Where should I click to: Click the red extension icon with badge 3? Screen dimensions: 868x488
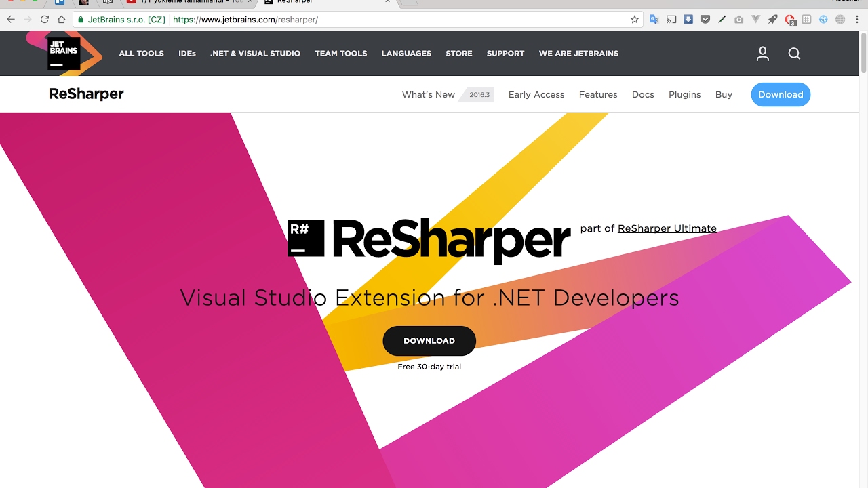[x=790, y=20]
